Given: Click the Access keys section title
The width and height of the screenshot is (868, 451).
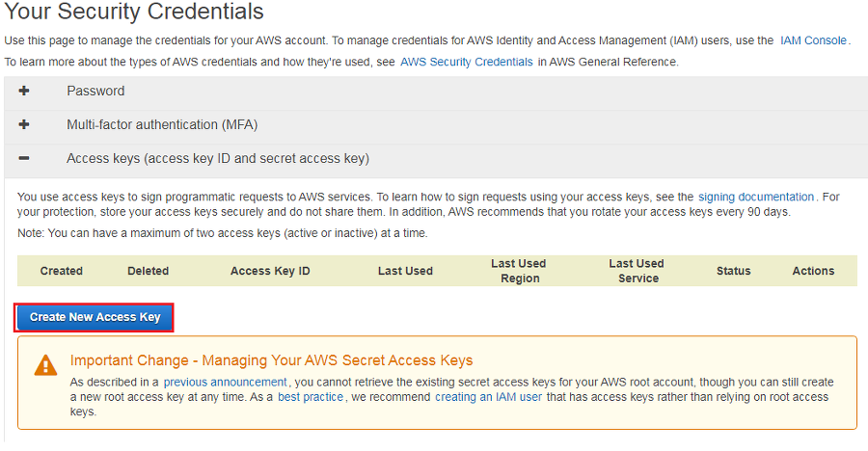Looking at the screenshot, I should [x=218, y=158].
